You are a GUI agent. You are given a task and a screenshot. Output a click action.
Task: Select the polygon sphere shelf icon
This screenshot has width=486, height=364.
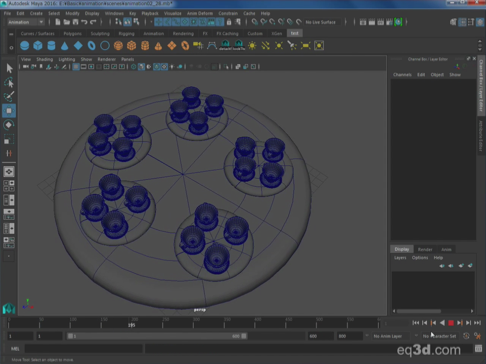pos(24,46)
